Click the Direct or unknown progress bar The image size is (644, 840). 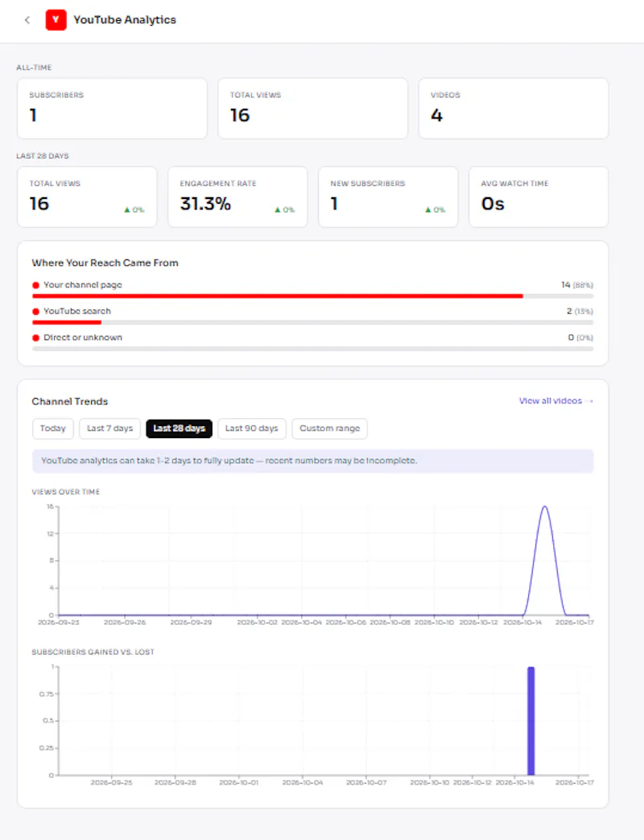coord(312,349)
